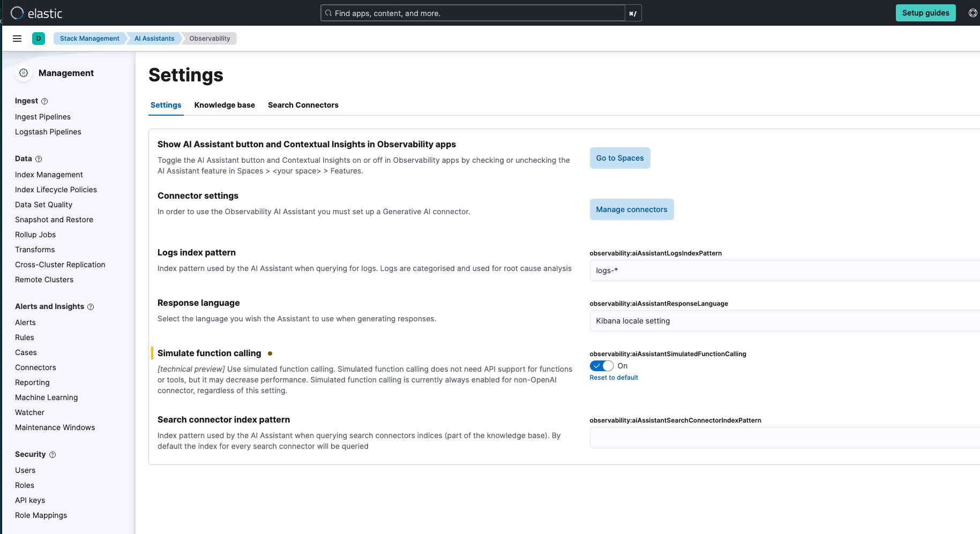The image size is (980, 534).
Task: Click help icon beside Alerts and Insights
Action: point(91,307)
